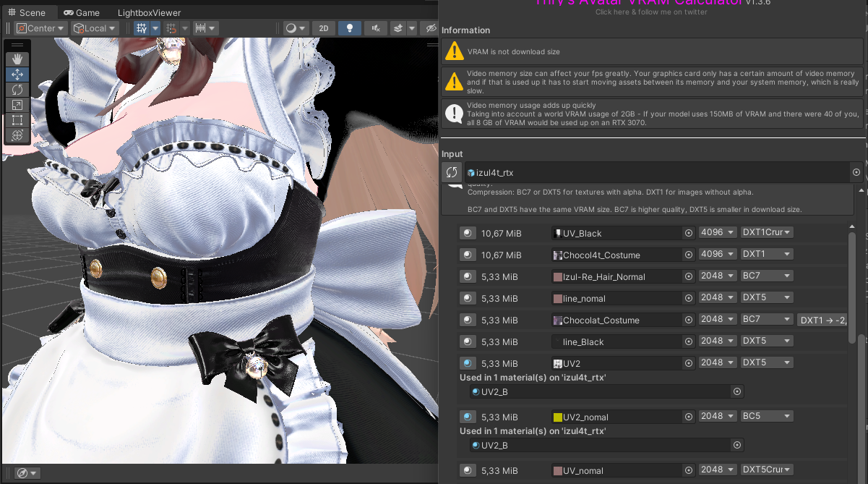The width and height of the screenshot is (868, 484).
Task: Click the scene orientation gizmo button
Action: point(23,472)
